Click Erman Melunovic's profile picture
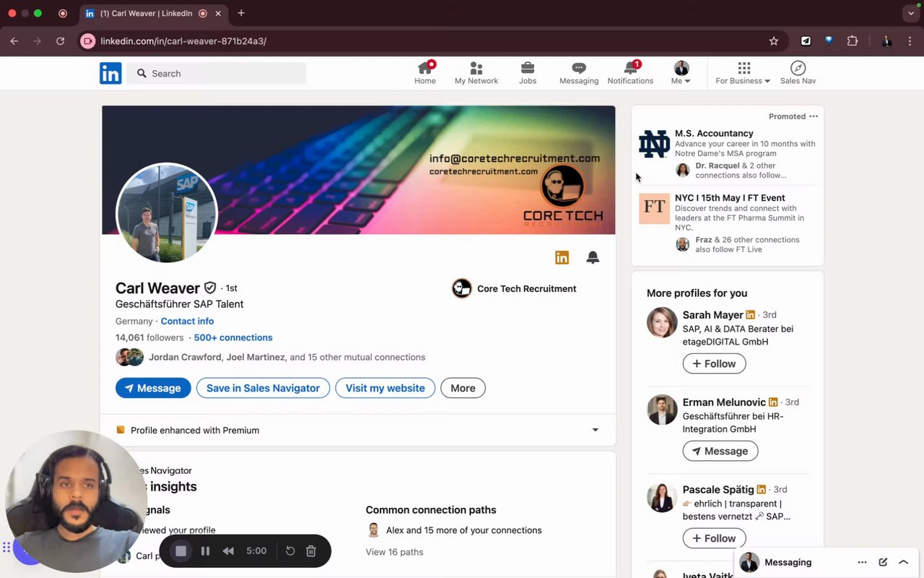The width and height of the screenshot is (924, 578). coord(662,410)
